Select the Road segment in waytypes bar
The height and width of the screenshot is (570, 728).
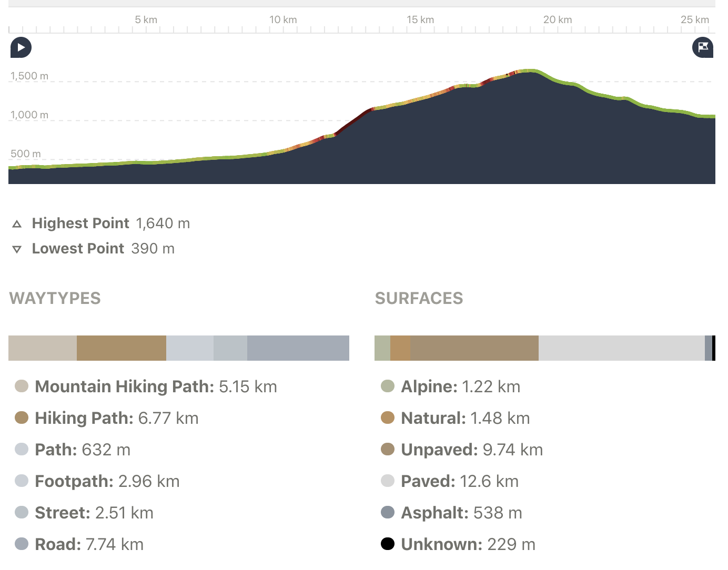pyautogui.click(x=298, y=348)
